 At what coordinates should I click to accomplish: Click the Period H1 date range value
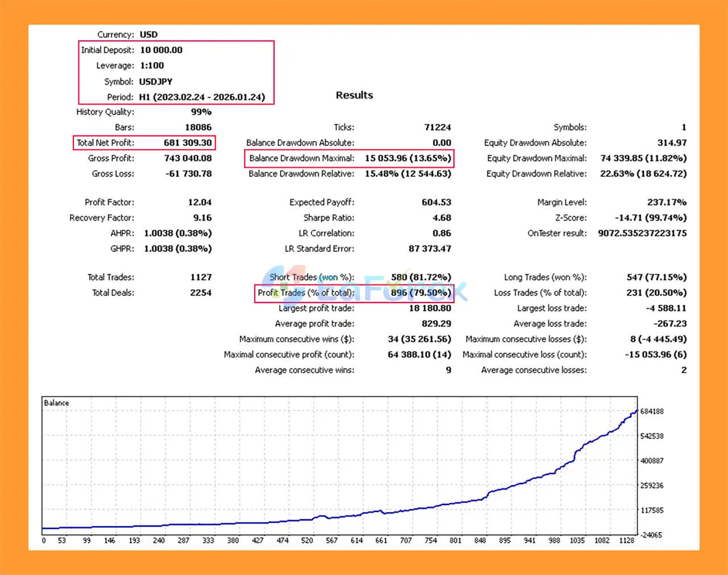[x=202, y=97]
